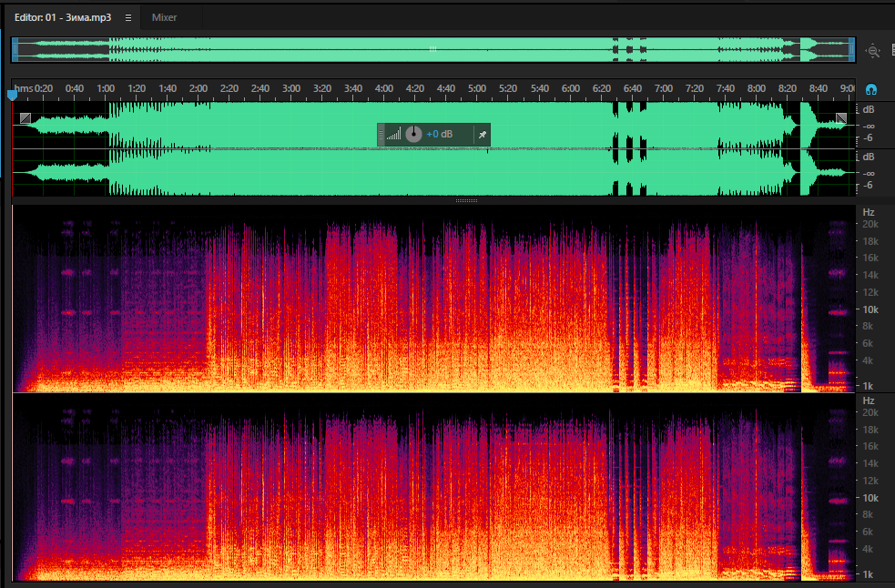The image size is (895, 588).
Task: Click the lower spectrogram Hz scale label
Action: pyautogui.click(x=869, y=400)
